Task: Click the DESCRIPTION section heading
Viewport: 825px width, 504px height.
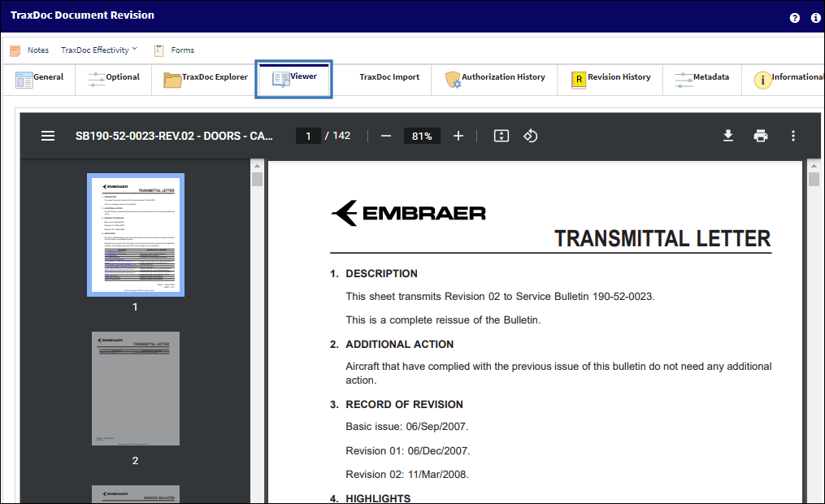Action: click(x=381, y=274)
